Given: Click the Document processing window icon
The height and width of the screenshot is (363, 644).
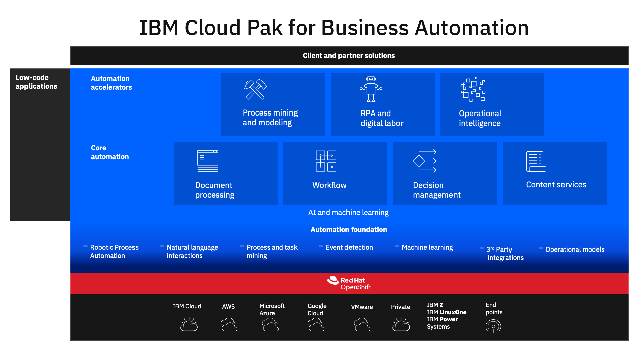Looking at the screenshot, I should tap(208, 161).
